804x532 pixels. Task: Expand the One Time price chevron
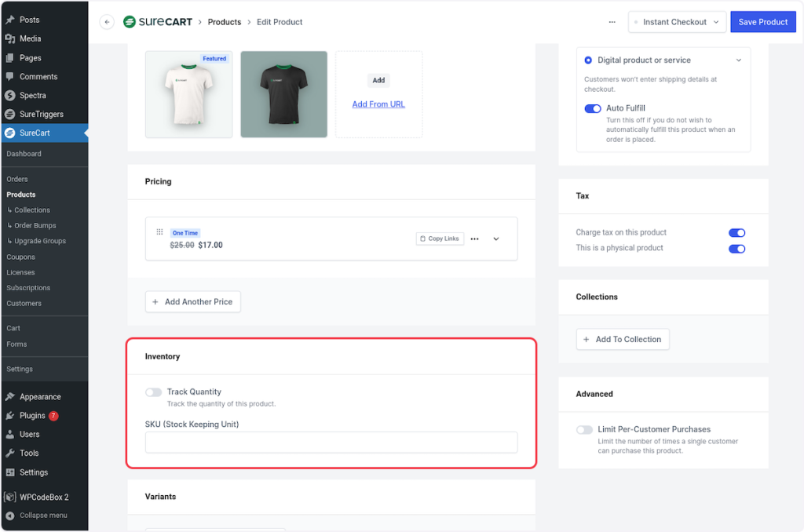coord(496,239)
